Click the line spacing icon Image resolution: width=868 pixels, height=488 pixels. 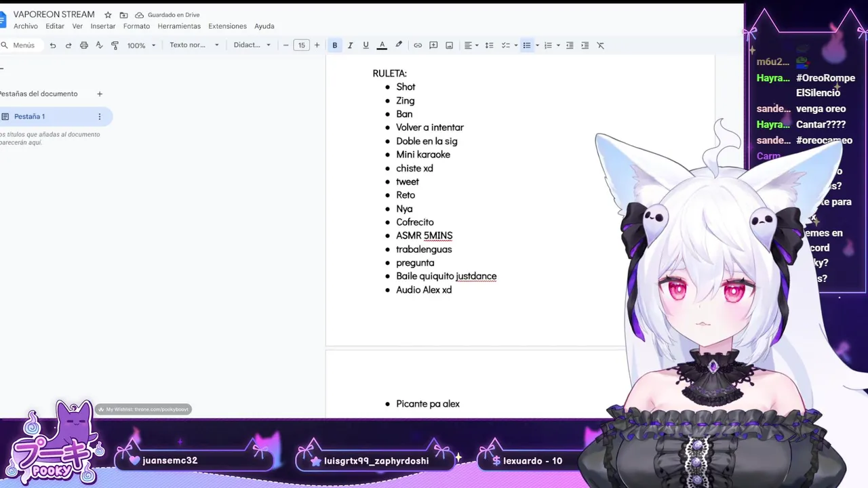[x=489, y=45]
